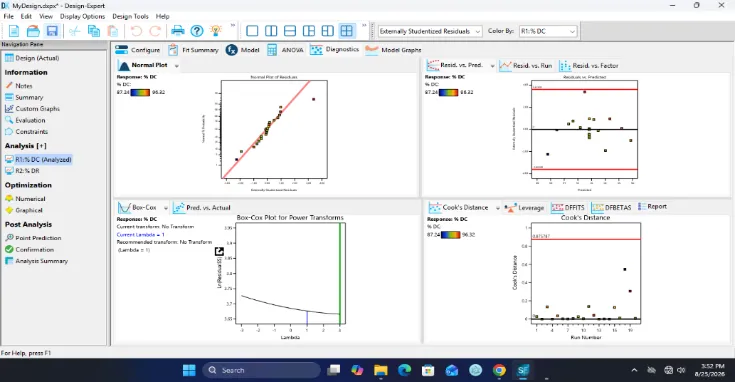Select two vertical panes layout icon

coord(271,31)
